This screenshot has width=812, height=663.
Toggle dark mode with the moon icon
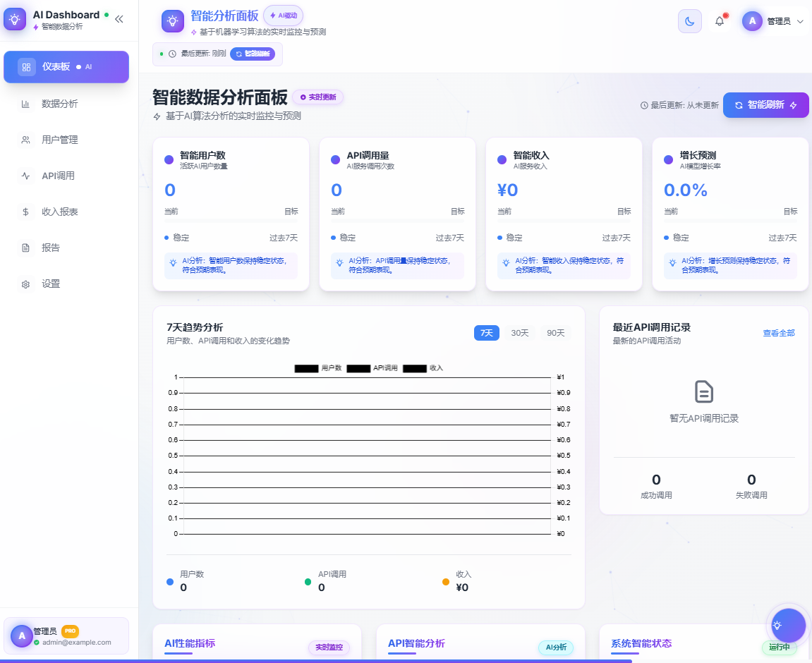click(x=689, y=21)
